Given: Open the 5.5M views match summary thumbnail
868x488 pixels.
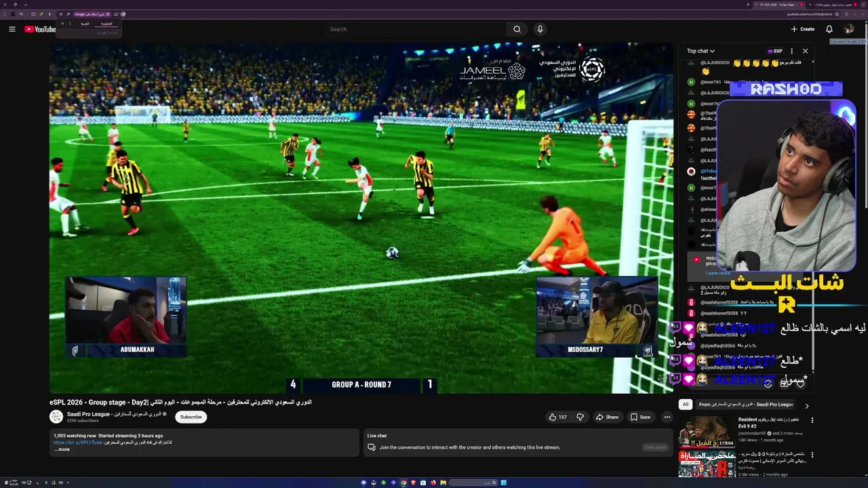Looking at the screenshot, I should [x=707, y=464].
